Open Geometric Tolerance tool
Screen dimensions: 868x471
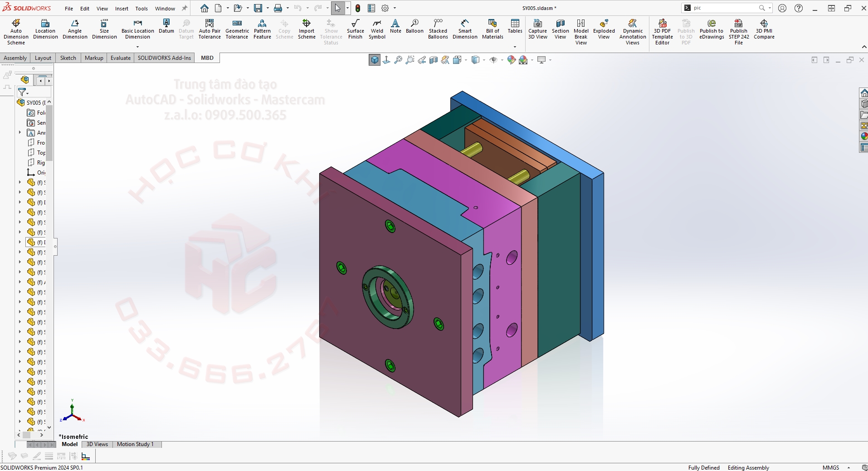(x=237, y=29)
